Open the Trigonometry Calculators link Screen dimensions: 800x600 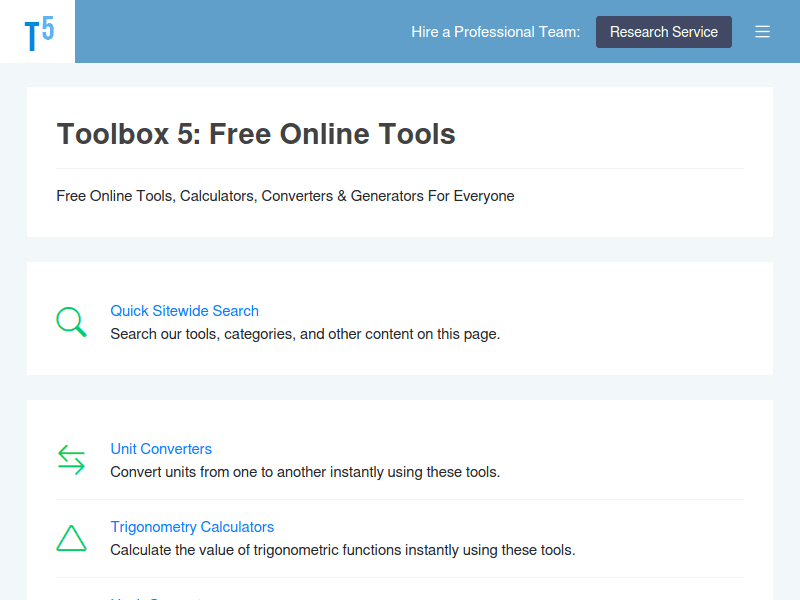[192, 527]
